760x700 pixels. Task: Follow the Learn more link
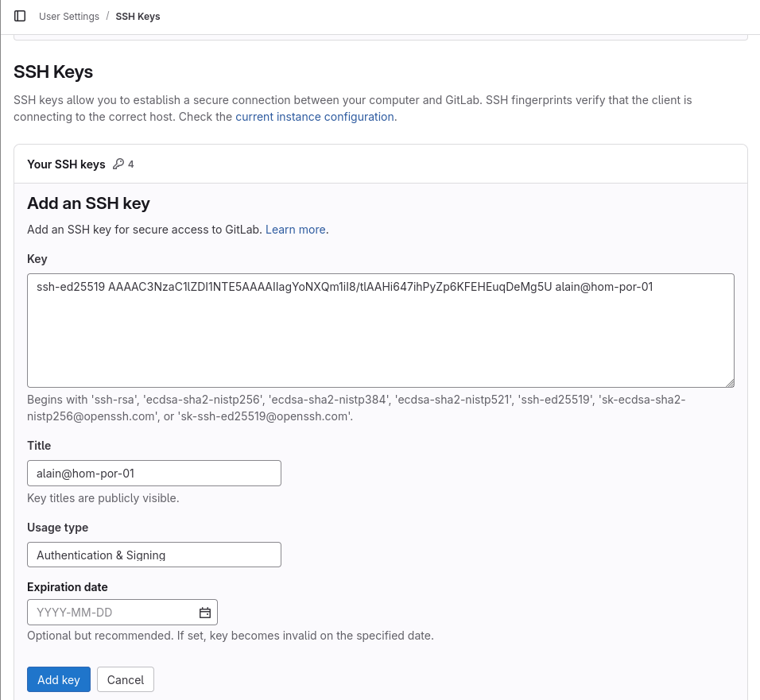[295, 230]
